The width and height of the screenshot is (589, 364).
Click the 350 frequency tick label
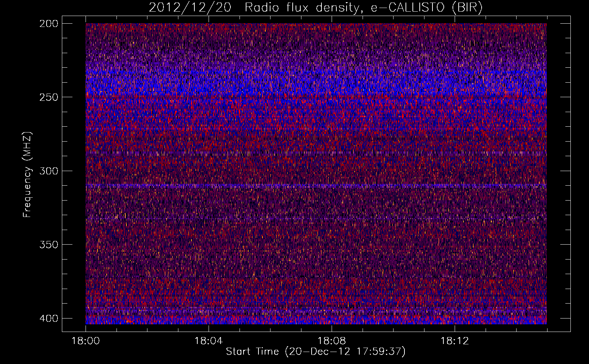pos(48,244)
